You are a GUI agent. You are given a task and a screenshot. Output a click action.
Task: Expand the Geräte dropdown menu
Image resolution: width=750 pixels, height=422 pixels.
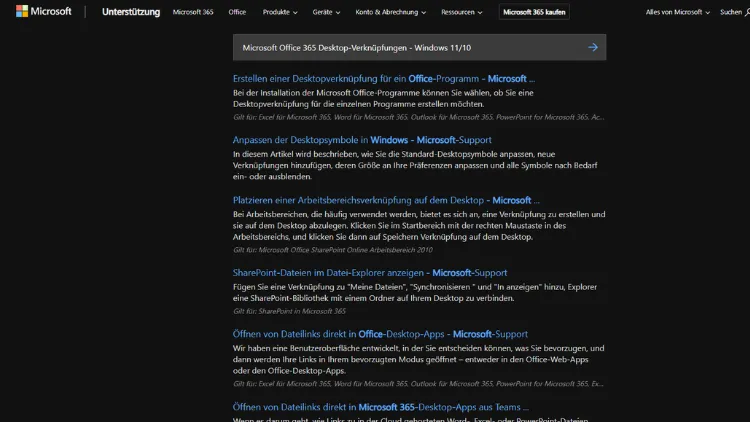coord(326,12)
